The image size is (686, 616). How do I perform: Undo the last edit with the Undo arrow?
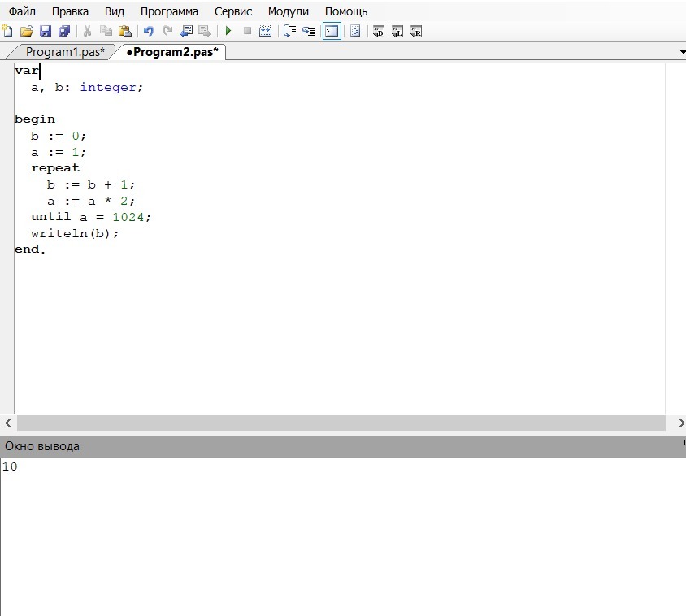pos(148,32)
